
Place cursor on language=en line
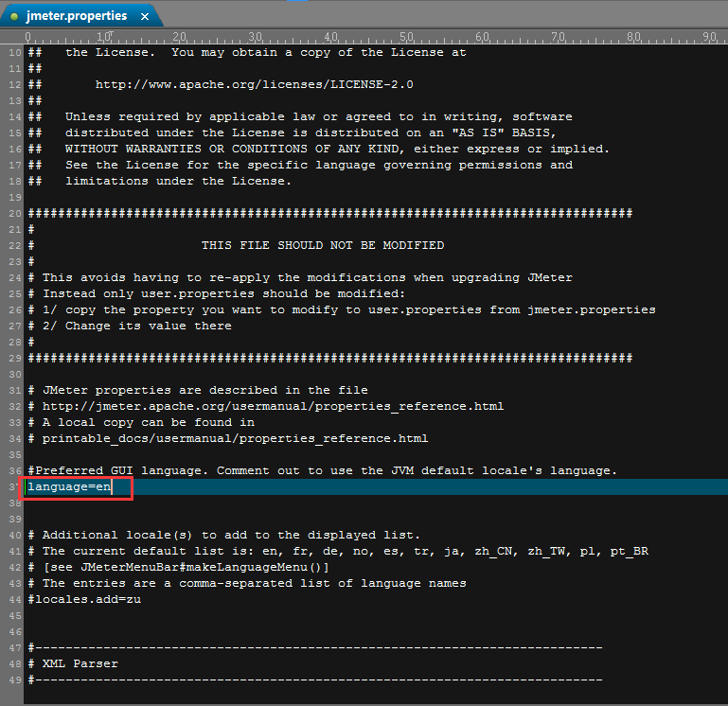70,486
